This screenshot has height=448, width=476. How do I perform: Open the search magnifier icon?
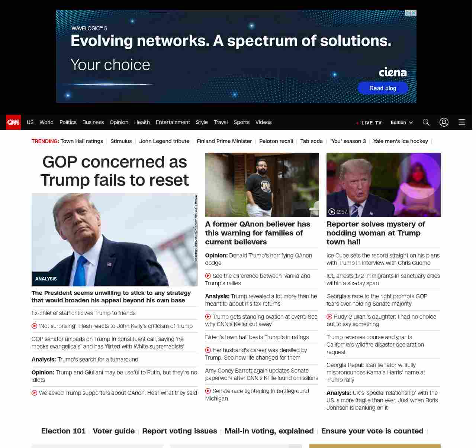tap(426, 122)
